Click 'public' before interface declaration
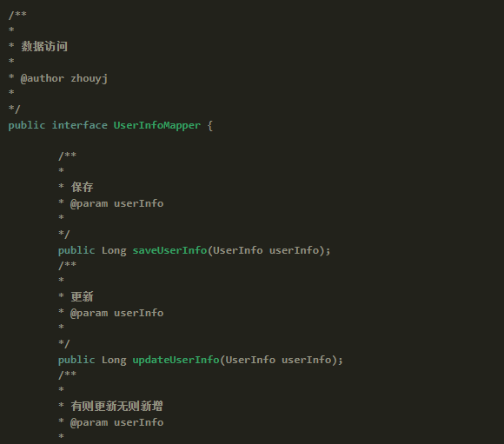The width and height of the screenshot is (504, 444). [27, 125]
